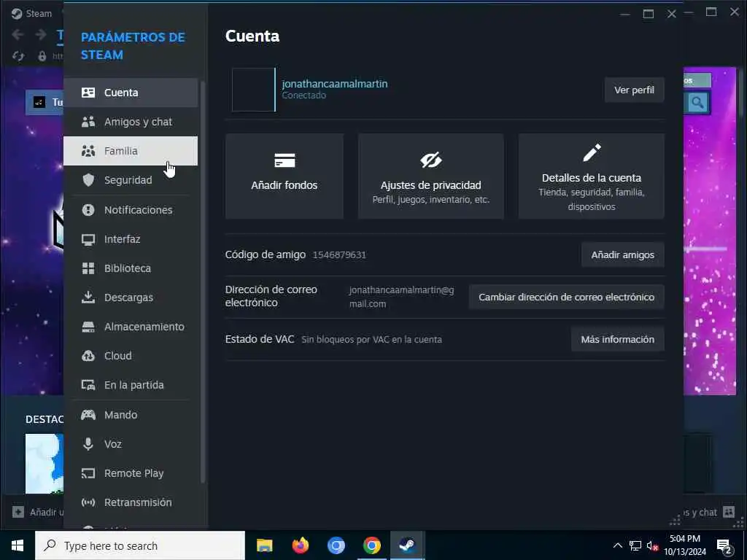Click the Añadir amigos button
The width and height of the screenshot is (747, 560).
pos(623,254)
